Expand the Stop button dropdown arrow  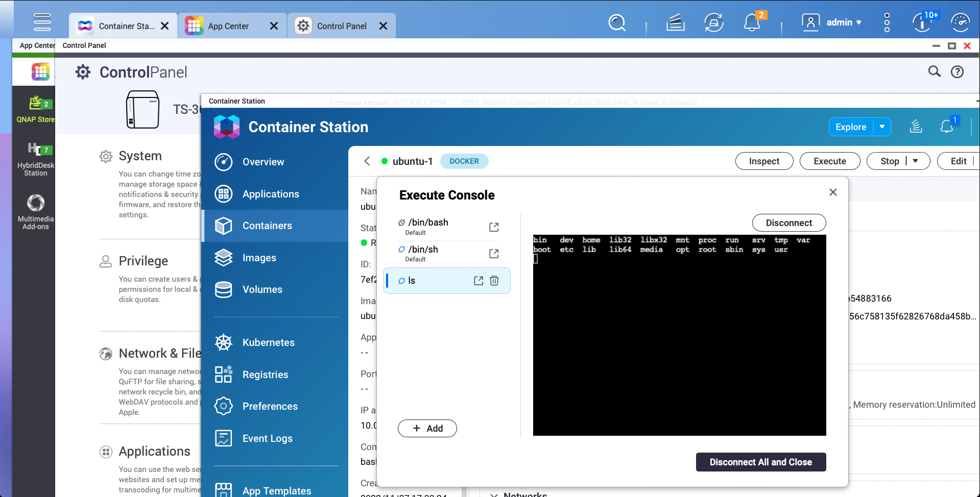[915, 161]
